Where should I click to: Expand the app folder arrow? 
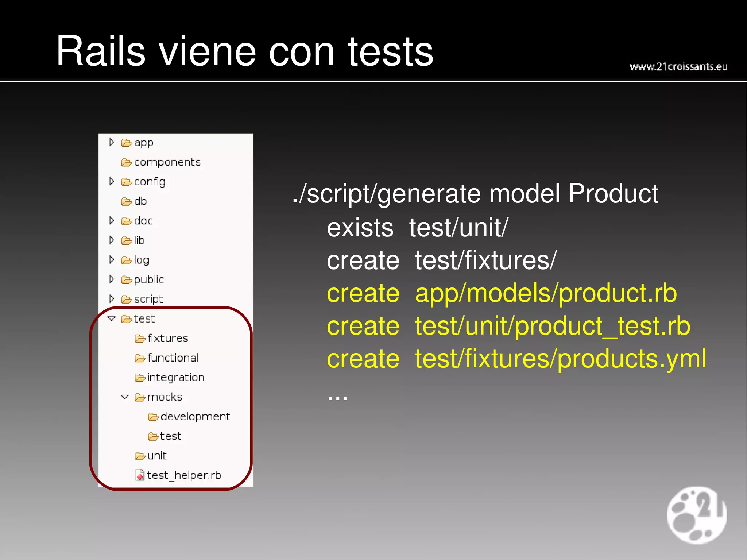tap(112, 142)
